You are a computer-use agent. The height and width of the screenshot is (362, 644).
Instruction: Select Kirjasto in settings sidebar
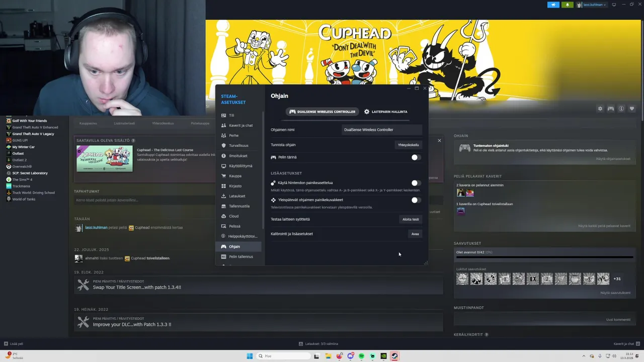[239, 186]
